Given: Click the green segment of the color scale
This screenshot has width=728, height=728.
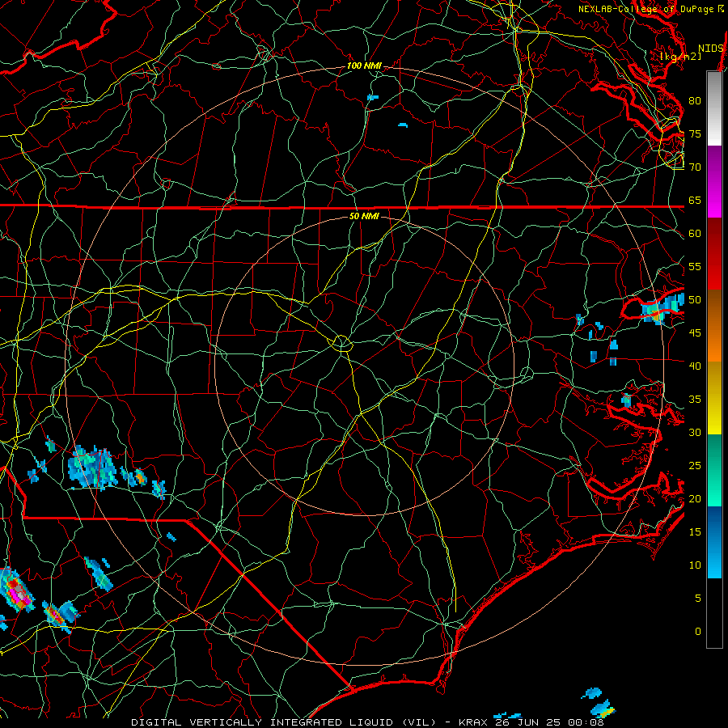Looking at the screenshot, I should pyautogui.click(x=714, y=470).
